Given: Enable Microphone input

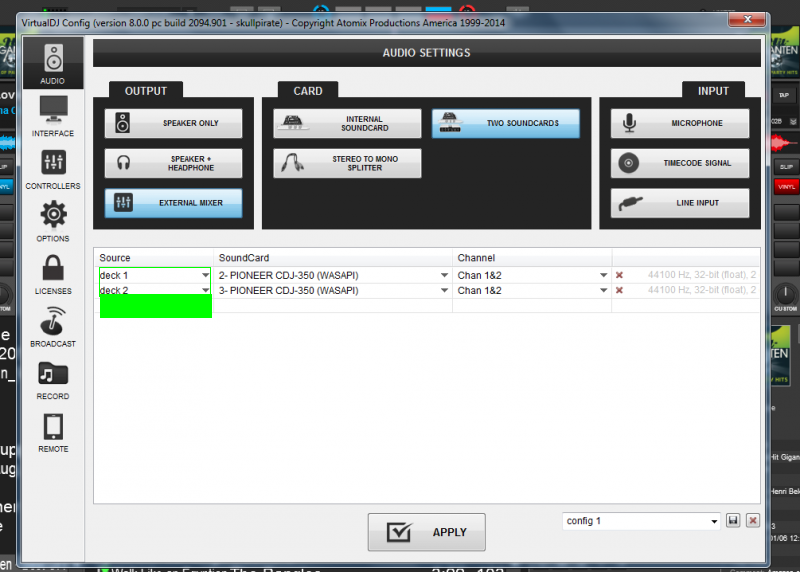Looking at the screenshot, I should tap(680, 123).
